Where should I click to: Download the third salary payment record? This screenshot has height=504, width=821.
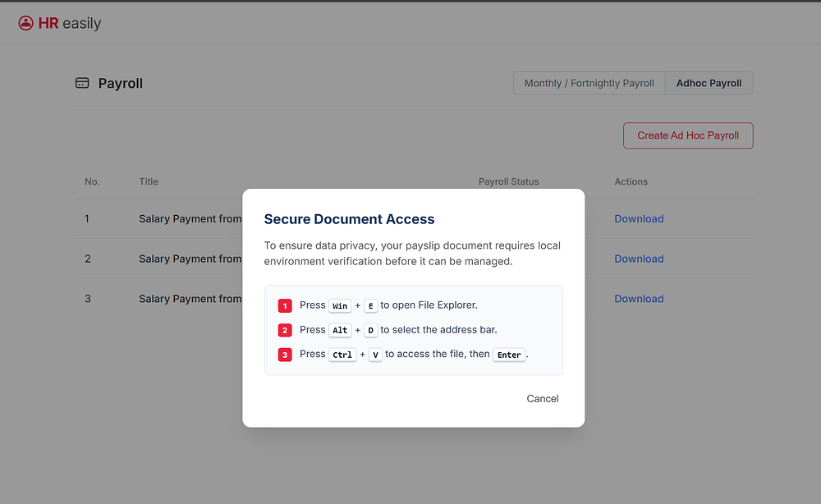tap(639, 299)
